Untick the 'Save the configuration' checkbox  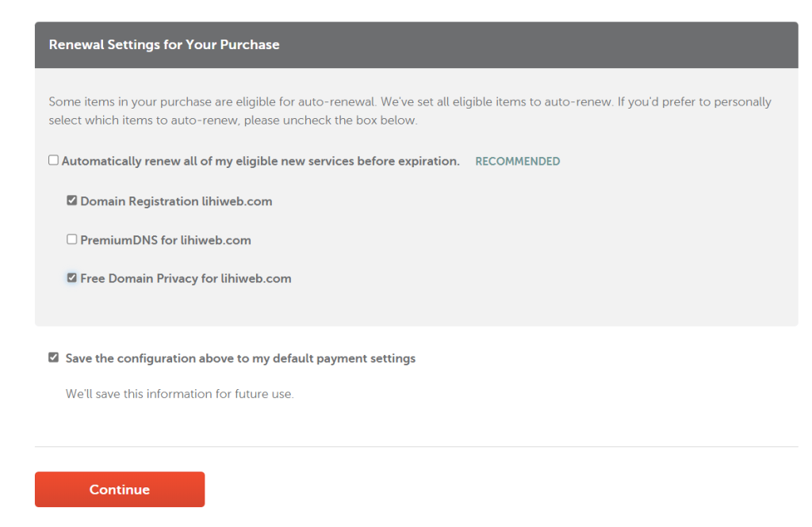(x=54, y=358)
